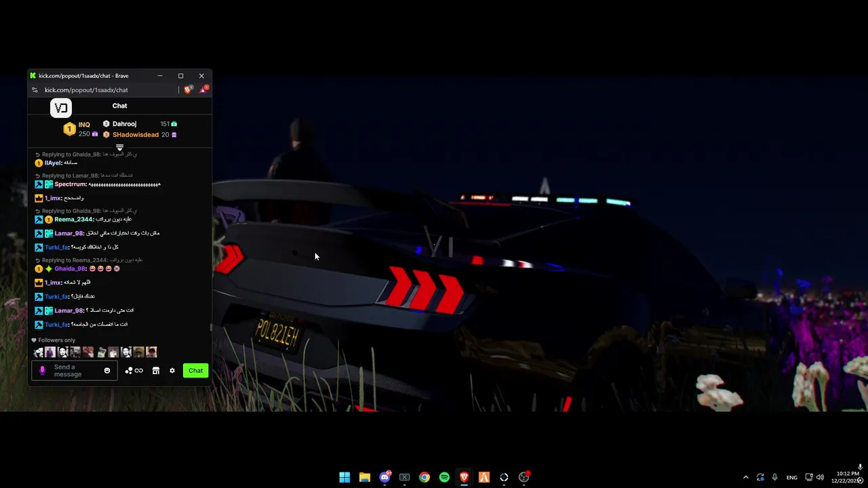868x488 pixels.
Task: Click the green Chat send button
Action: point(195,371)
